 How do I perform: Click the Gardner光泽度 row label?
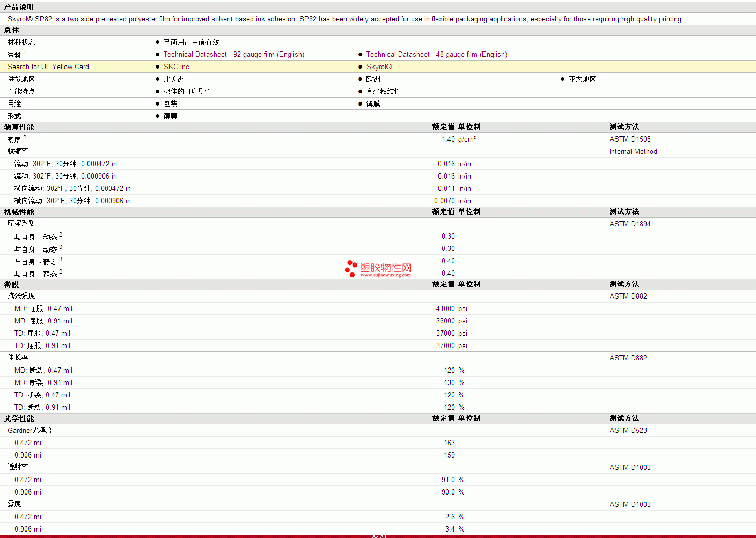[x=30, y=430]
